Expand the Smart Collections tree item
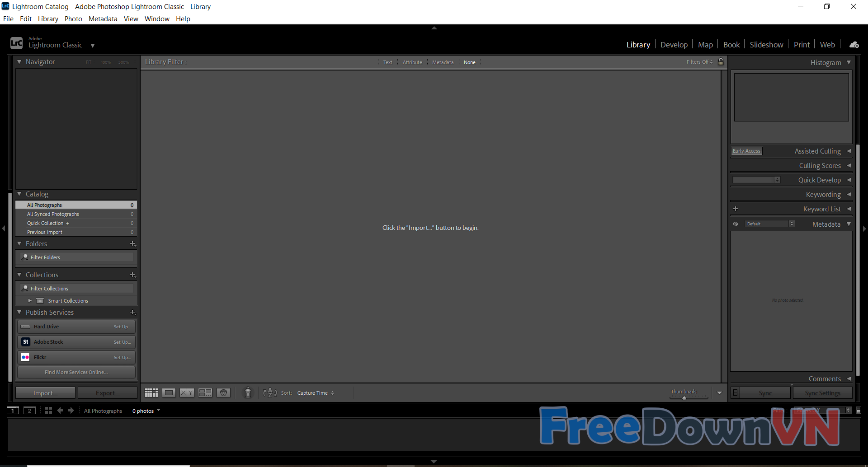Image resolution: width=868 pixels, height=467 pixels. click(30, 301)
